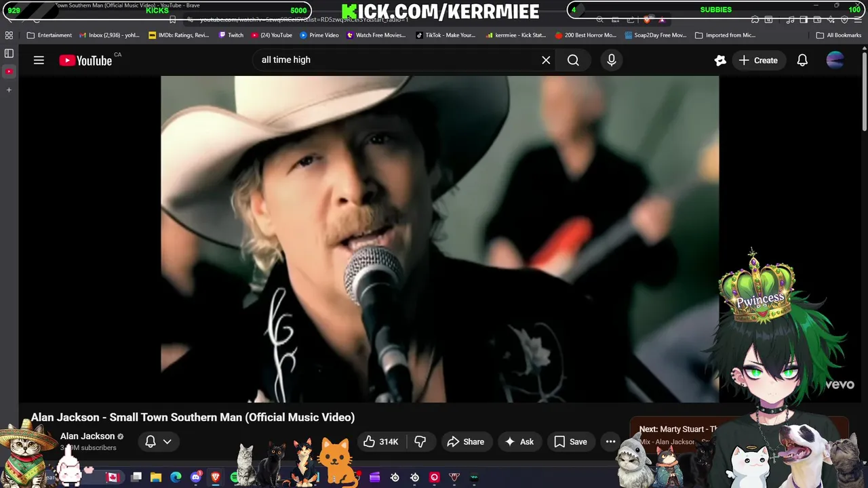868x488 pixels.
Task: Like the video showing 314K
Action: (x=380, y=442)
